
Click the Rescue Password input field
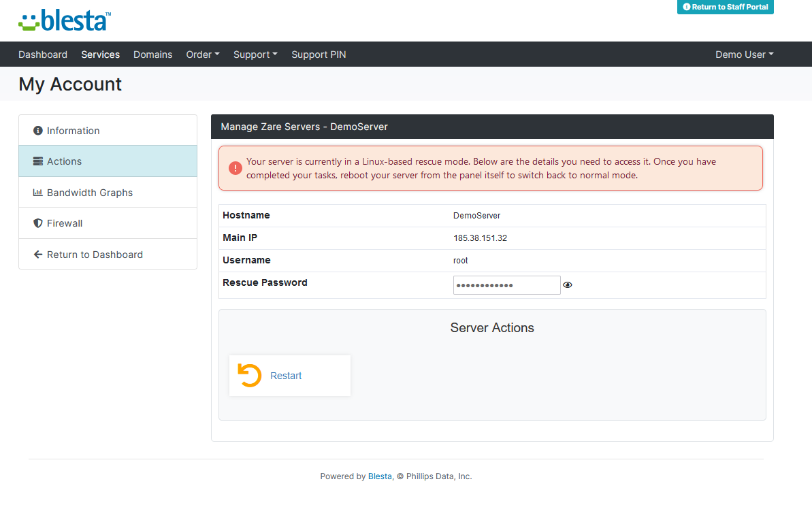click(x=506, y=285)
